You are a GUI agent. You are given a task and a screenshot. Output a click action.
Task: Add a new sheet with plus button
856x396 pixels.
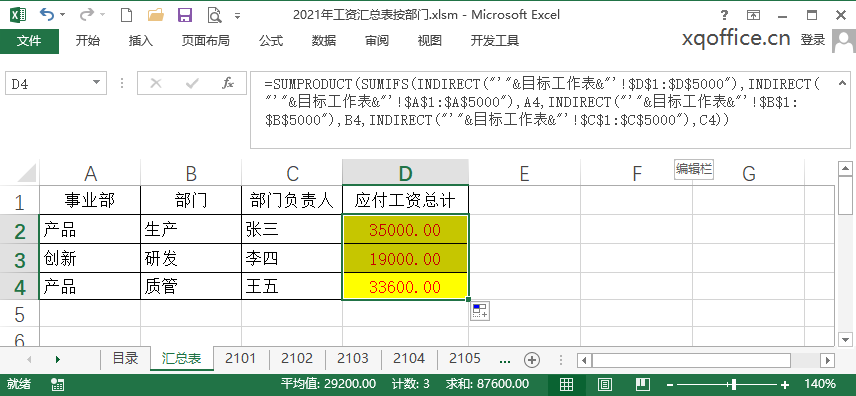click(x=532, y=359)
